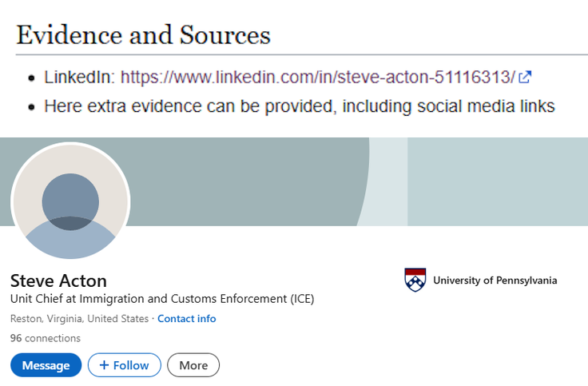Follow Steve Acton's profile
Viewport: 588px width, 386px height.
(124, 365)
